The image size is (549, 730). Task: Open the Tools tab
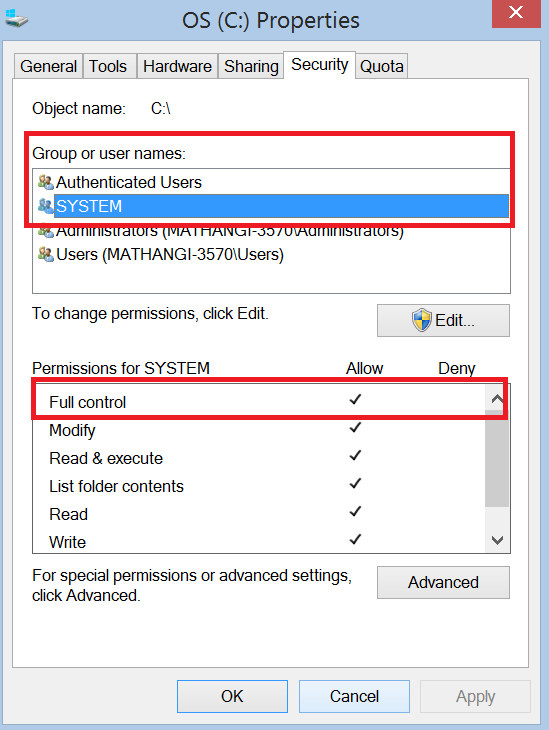pos(108,66)
